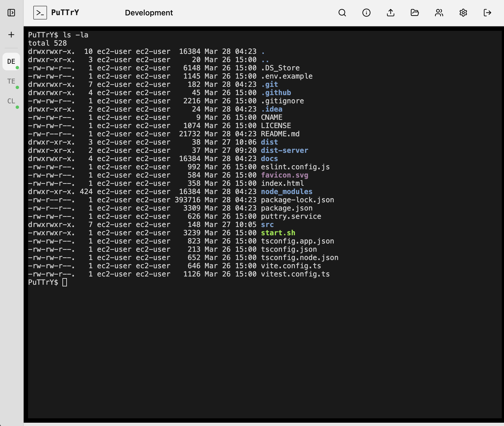The width and height of the screenshot is (504, 426).
Task: Click the 'total 528' line
Action: 47,43
